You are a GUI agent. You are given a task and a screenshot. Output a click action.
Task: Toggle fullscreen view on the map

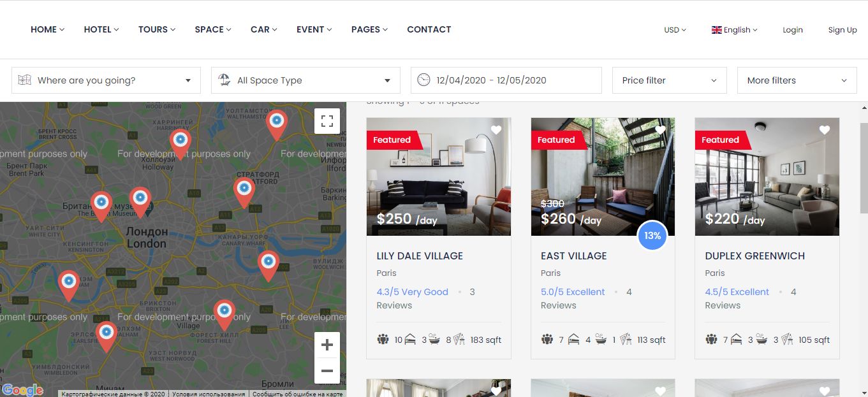[327, 121]
